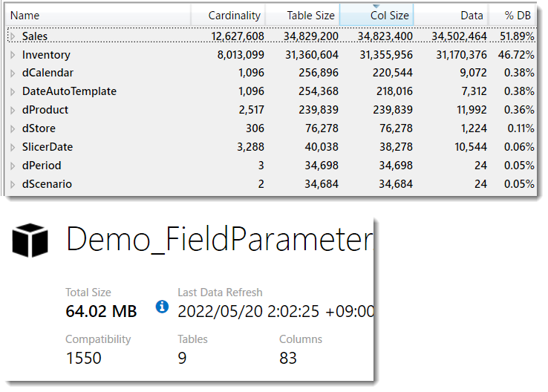This screenshot has height=392, width=548.
Task: Select the dCalendar row name
Action: click(48, 73)
